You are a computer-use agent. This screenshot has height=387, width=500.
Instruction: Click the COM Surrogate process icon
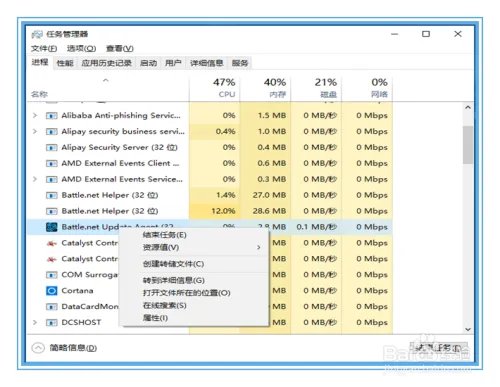(x=51, y=275)
